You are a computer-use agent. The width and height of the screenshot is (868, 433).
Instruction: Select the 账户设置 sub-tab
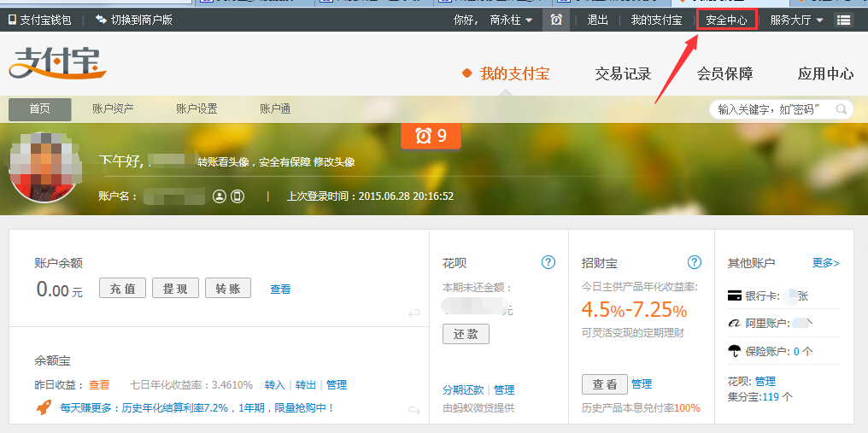(x=196, y=109)
